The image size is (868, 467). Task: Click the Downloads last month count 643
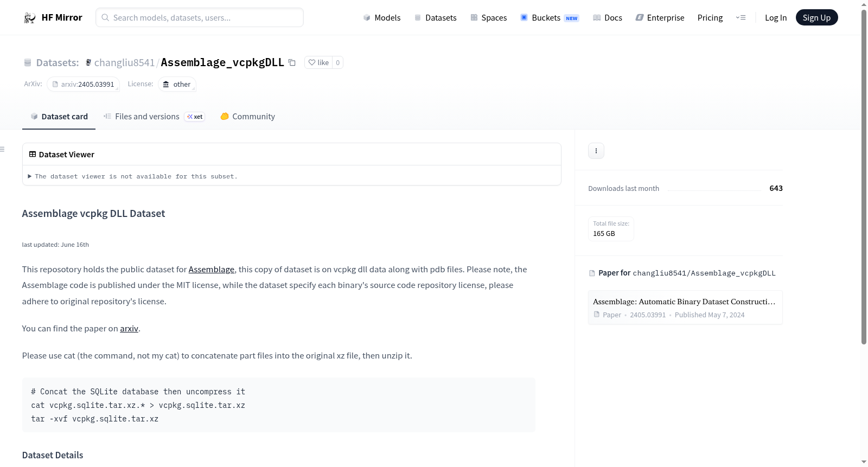776,188
